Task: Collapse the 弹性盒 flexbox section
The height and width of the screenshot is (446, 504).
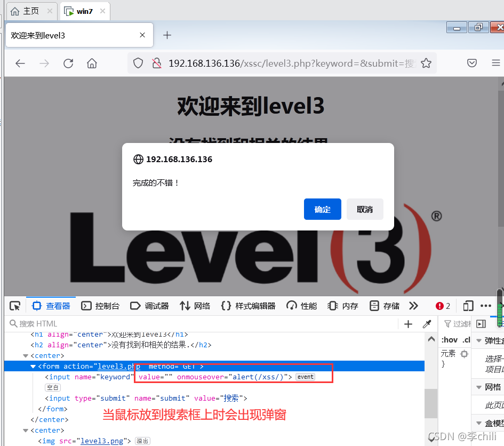Action: [x=479, y=341]
